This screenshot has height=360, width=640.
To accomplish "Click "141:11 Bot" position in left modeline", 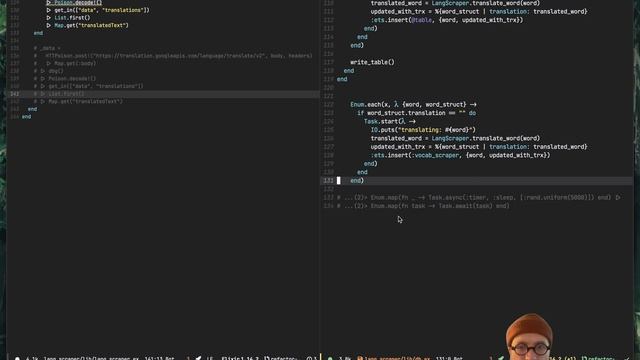I will (x=160, y=358).
